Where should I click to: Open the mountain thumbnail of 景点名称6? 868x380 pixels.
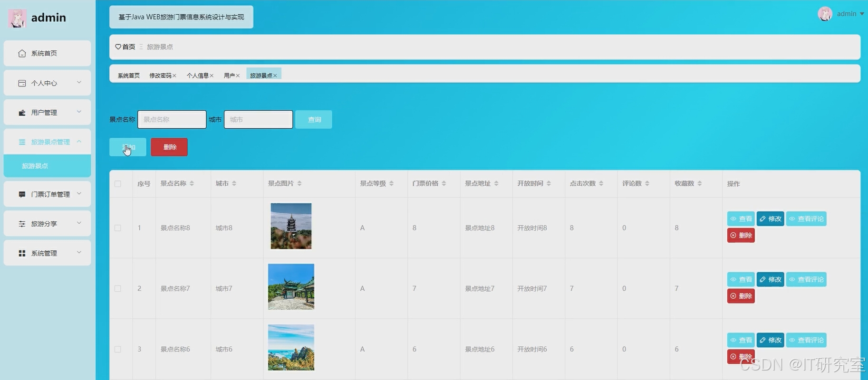point(291,348)
